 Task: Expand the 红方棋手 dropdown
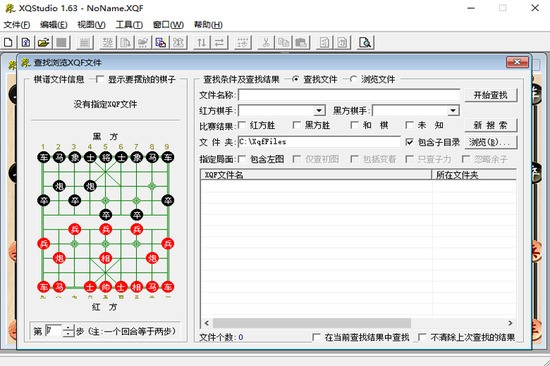coord(319,111)
